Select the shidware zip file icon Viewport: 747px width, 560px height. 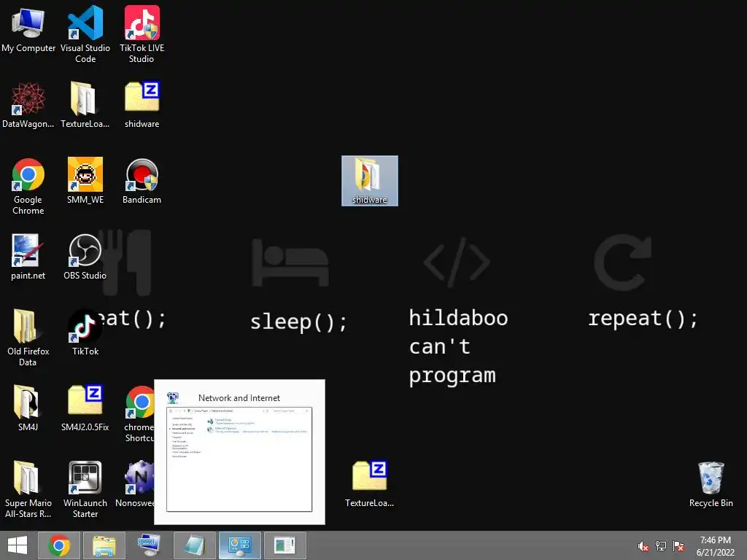pyautogui.click(x=142, y=105)
